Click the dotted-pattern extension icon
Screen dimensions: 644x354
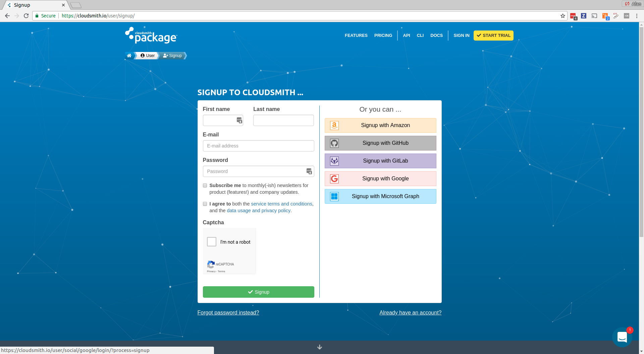coord(616,16)
